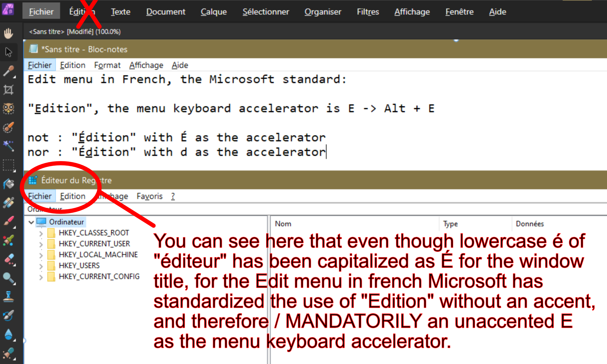Expand the HKEY_LOCAL_MACHINE key

click(x=41, y=255)
